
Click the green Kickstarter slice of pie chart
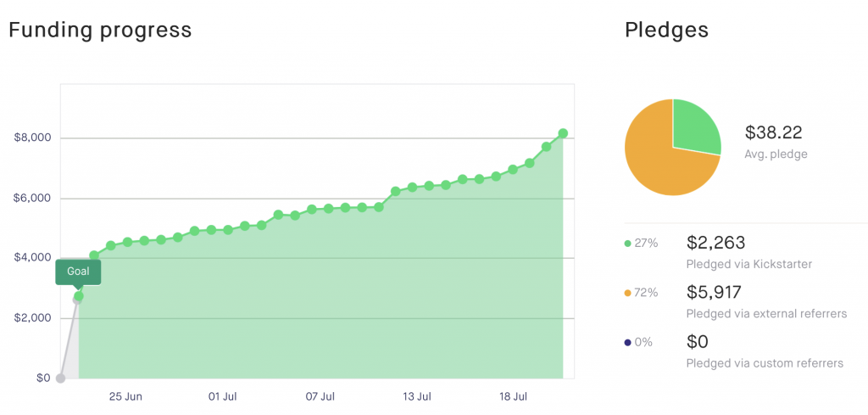coord(693,126)
